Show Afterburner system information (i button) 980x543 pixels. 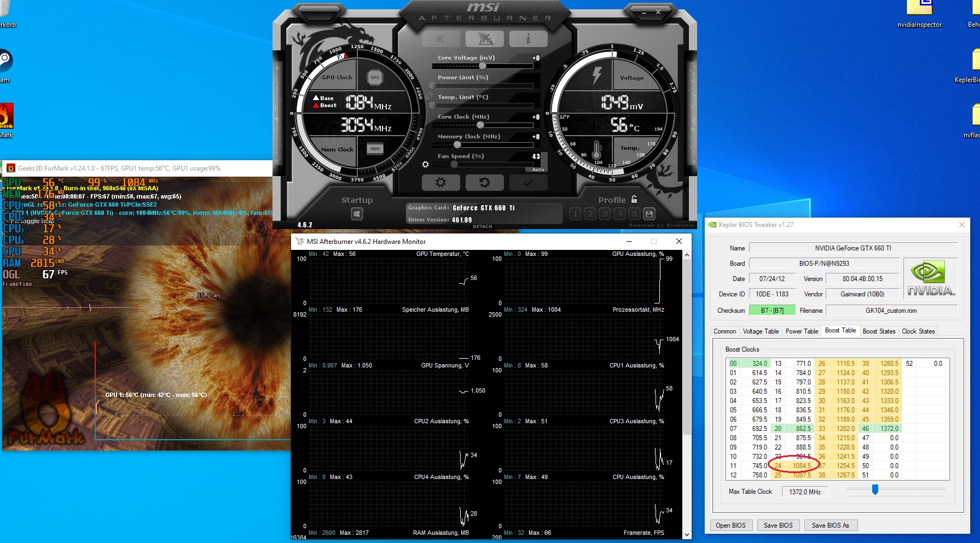point(528,39)
